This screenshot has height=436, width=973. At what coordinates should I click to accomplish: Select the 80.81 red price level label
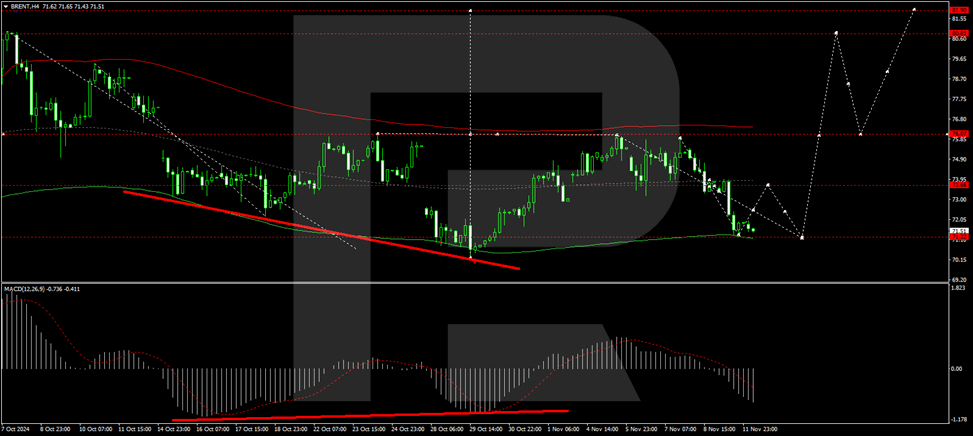click(x=959, y=33)
